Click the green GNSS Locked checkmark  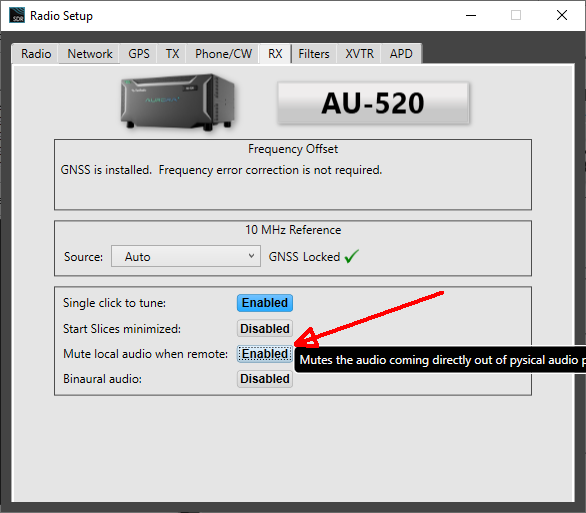(x=351, y=256)
